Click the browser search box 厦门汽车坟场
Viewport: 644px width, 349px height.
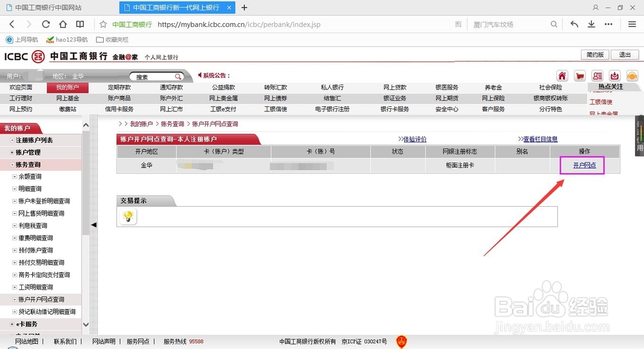pyautogui.click(x=493, y=24)
